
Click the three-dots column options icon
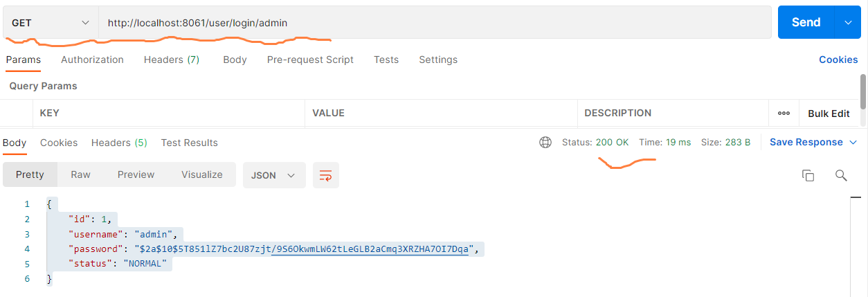coord(784,113)
